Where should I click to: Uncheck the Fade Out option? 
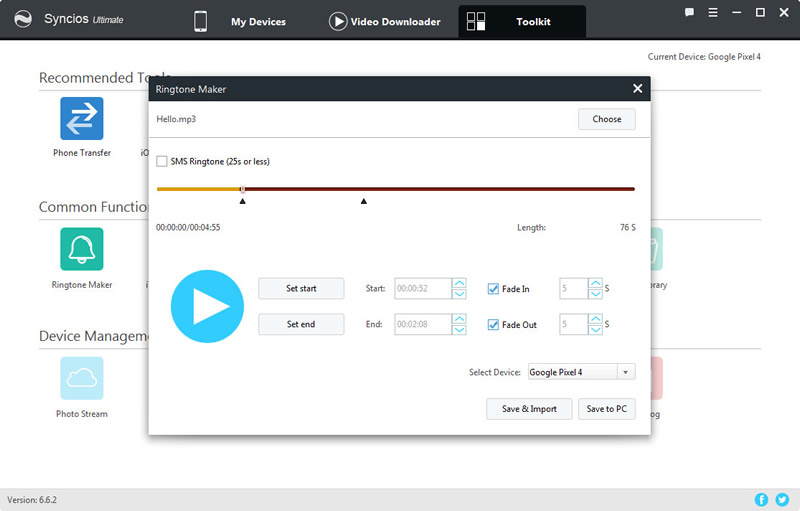click(x=493, y=324)
